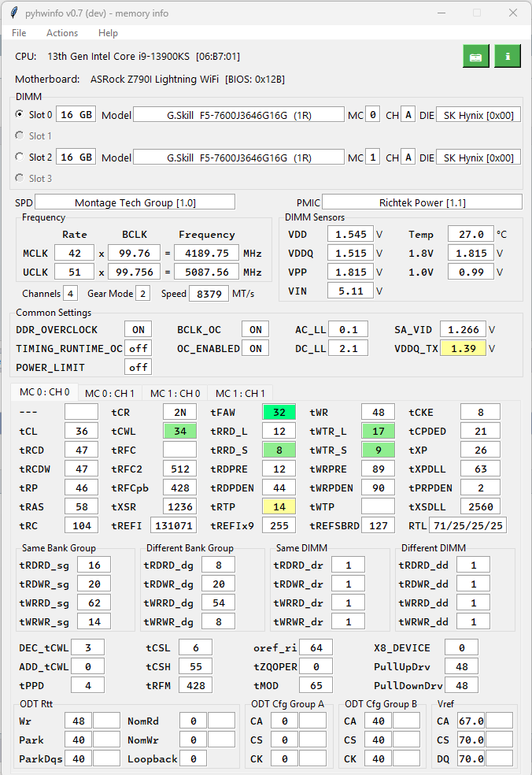The height and width of the screenshot is (775, 532).
Task: Open the Actions menu
Action: [61, 32]
